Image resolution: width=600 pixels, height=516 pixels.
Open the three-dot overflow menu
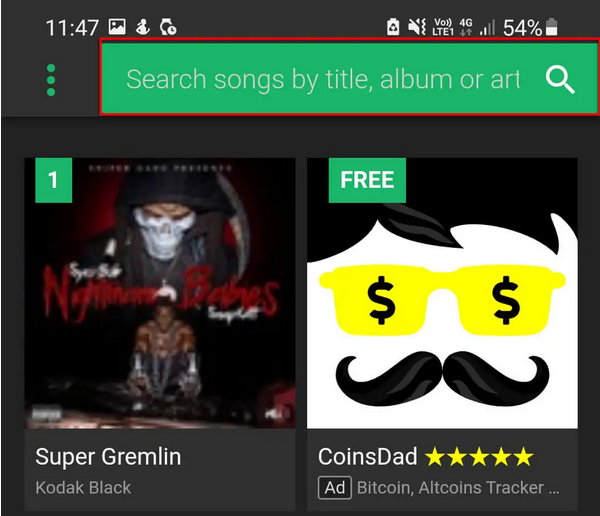tap(51, 80)
